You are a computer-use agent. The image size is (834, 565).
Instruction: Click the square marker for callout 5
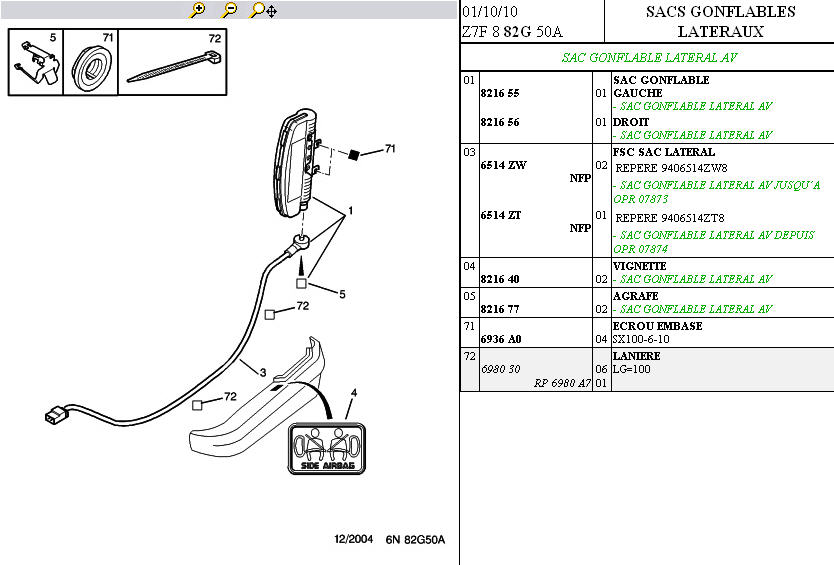coord(300,284)
